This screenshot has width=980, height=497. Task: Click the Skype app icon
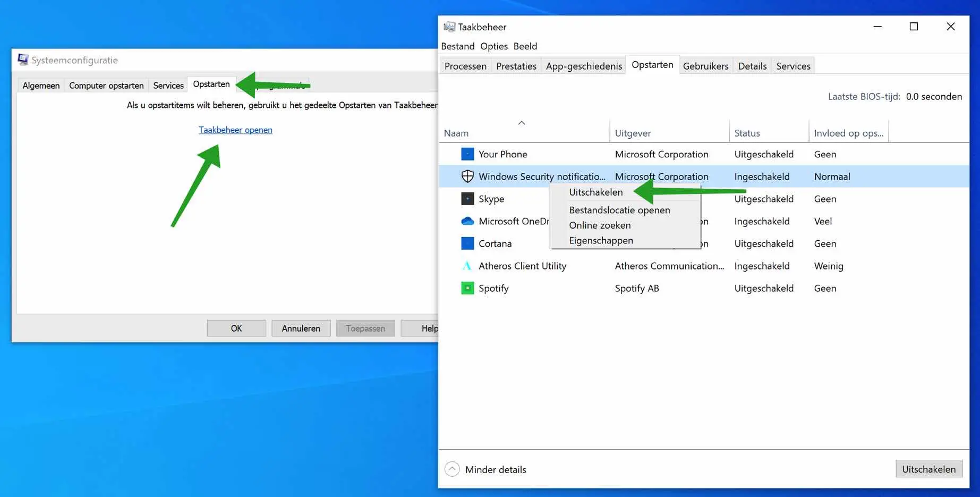click(x=467, y=199)
